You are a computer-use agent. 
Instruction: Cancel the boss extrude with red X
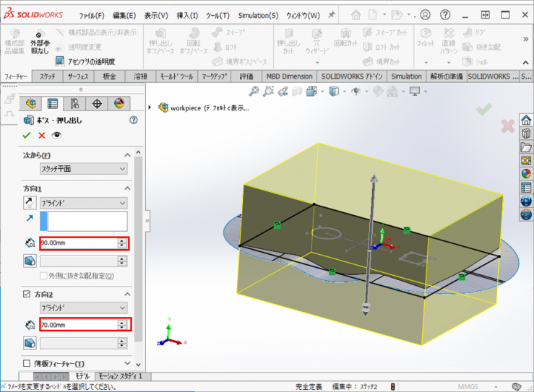tap(41, 135)
